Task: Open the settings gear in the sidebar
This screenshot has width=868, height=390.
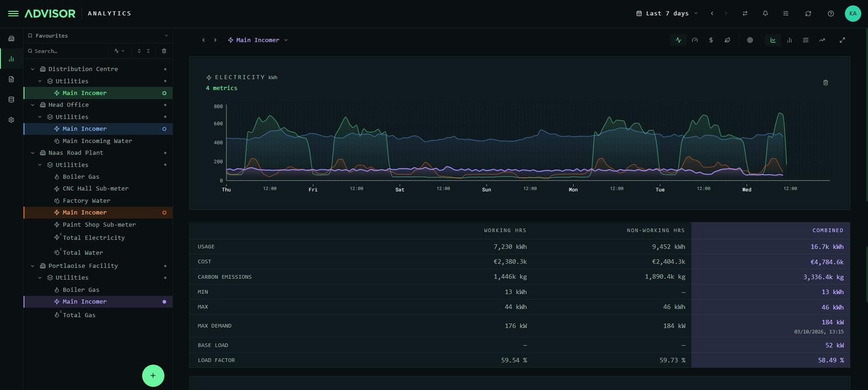Action: tap(11, 120)
